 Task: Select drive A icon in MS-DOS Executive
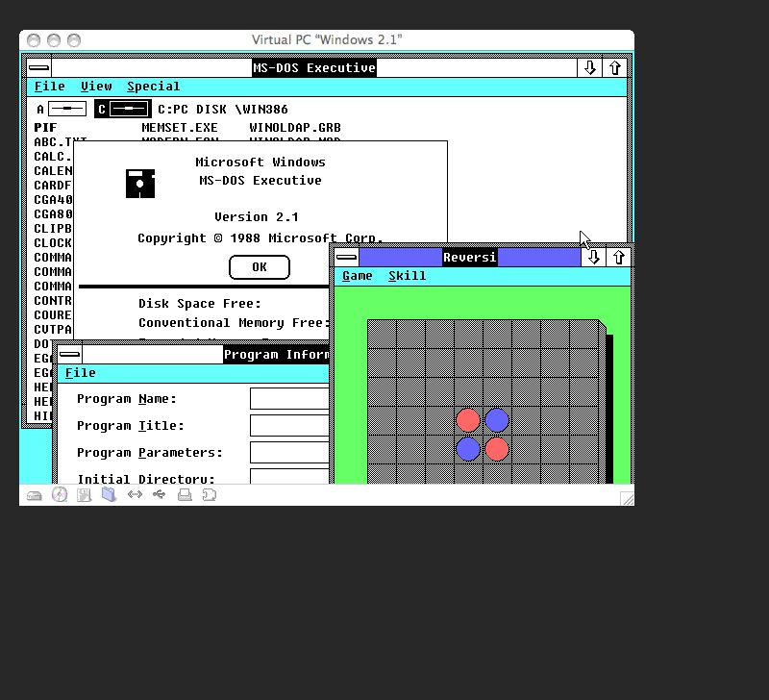pos(67,109)
